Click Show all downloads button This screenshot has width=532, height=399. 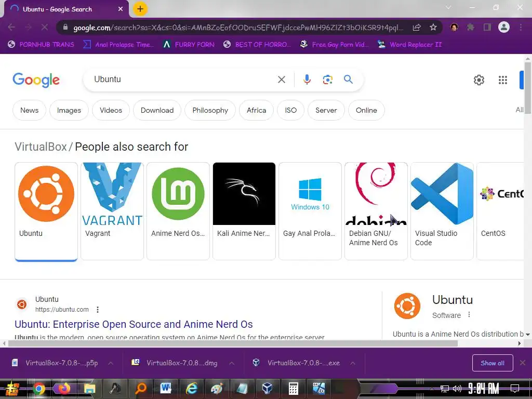click(493, 363)
